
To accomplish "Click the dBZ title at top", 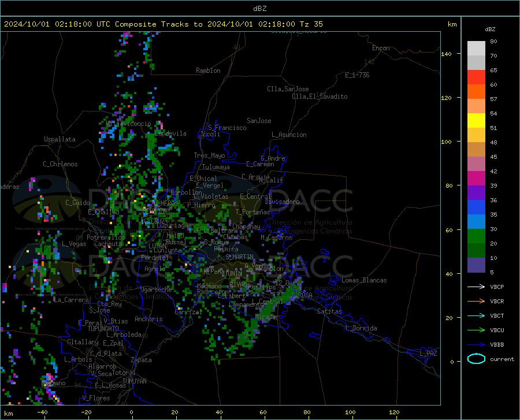I will click(x=259, y=9).
